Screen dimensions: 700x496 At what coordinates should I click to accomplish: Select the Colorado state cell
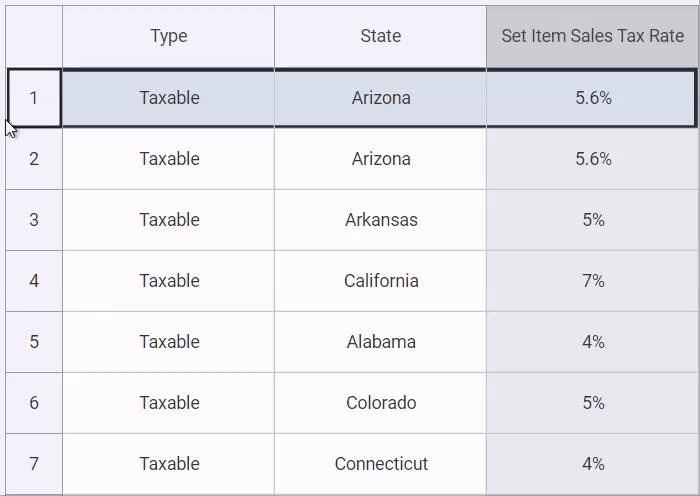tap(381, 403)
